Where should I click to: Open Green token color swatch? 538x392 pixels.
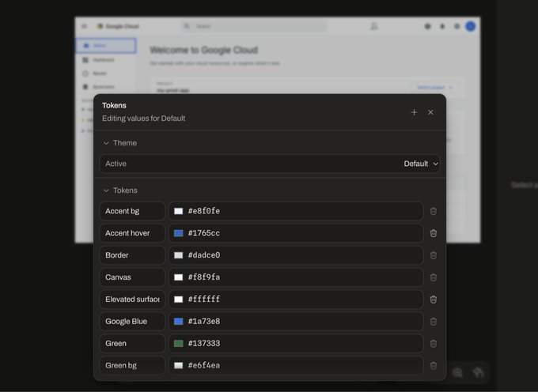tap(179, 343)
